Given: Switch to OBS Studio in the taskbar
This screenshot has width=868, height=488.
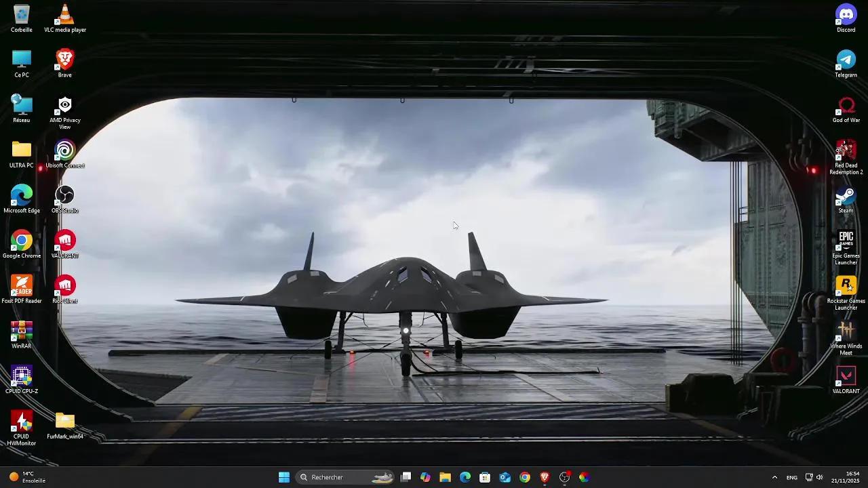Looking at the screenshot, I should point(564,477).
